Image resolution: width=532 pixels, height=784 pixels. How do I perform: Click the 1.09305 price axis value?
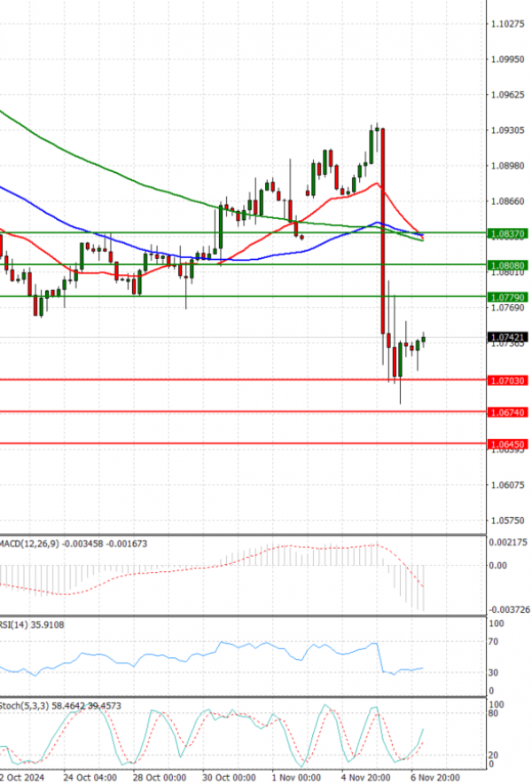tap(508, 130)
